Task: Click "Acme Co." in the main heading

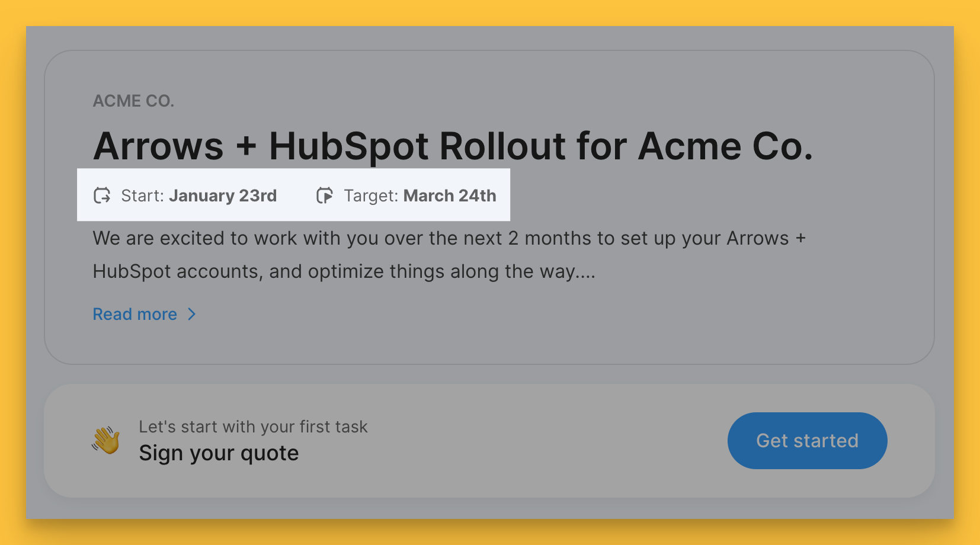Action: (725, 146)
